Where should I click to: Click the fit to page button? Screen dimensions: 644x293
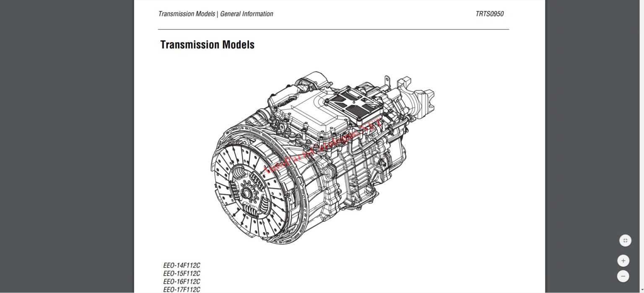click(625, 241)
